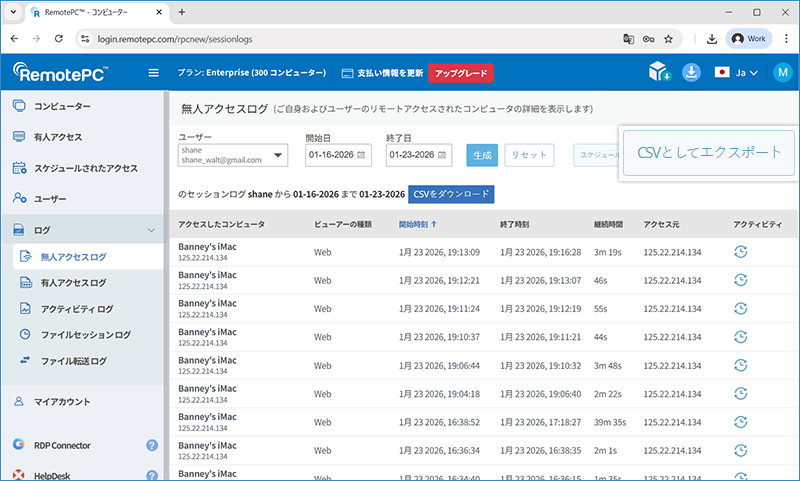Open Google Translate icon in address bar

(x=629, y=39)
